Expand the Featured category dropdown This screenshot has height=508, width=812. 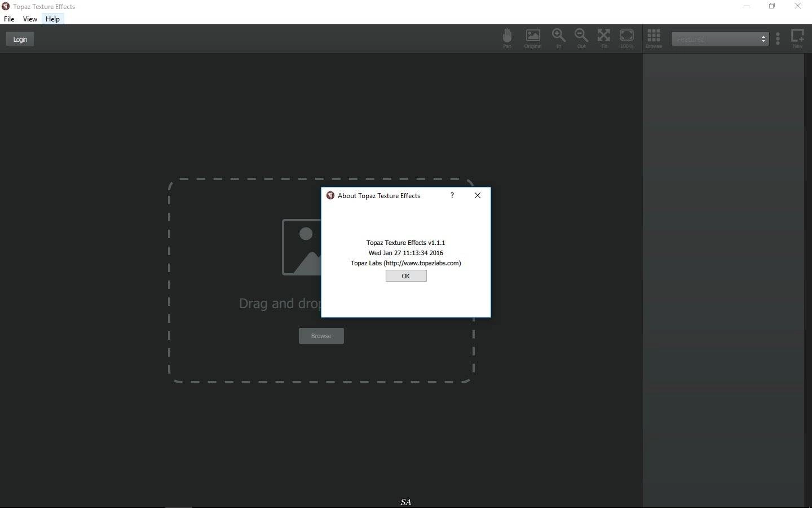coord(720,39)
